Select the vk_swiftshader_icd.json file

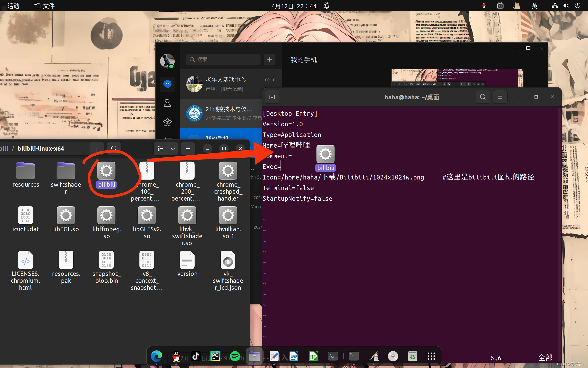click(x=228, y=271)
